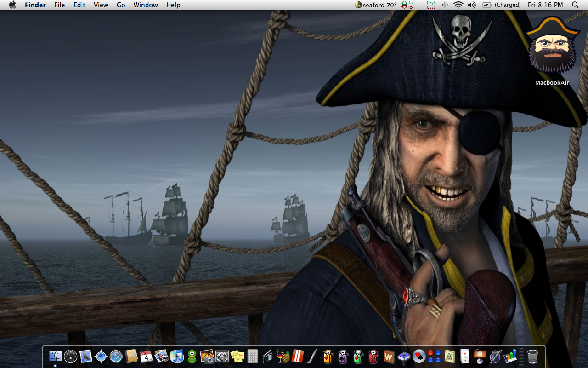Launch the Dashboard gauge icon in the Dock

point(71,356)
